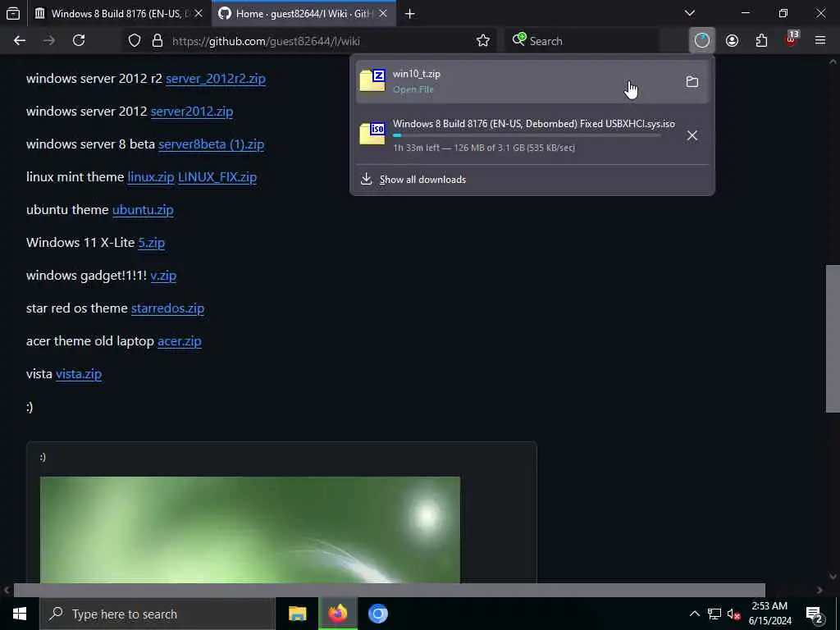
Task: Open a new tab with the plus button
Action: [x=410, y=14]
